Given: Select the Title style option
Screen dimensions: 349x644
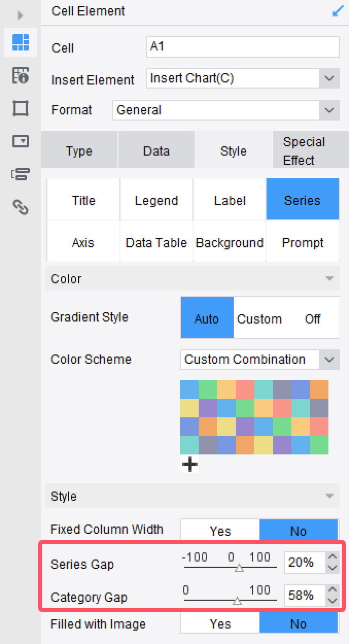Looking at the screenshot, I should pos(83,200).
